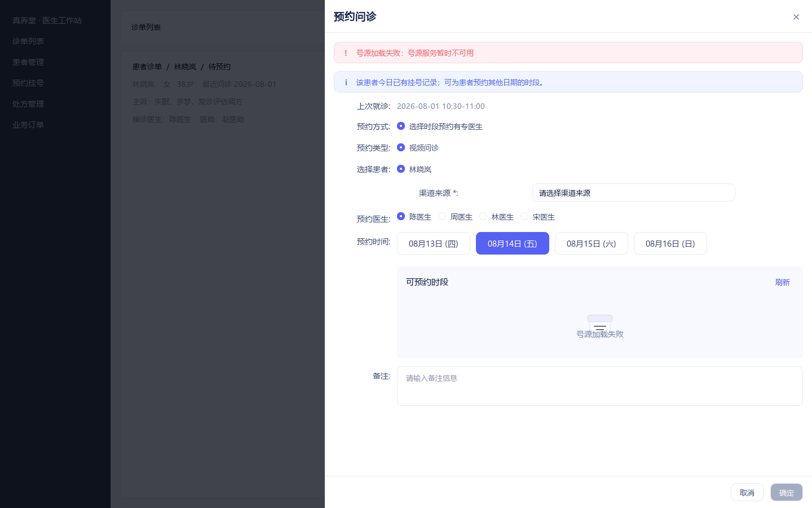Pick the 08月13日 (四) date tab
The width and height of the screenshot is (812, 508).
[434, 243]
